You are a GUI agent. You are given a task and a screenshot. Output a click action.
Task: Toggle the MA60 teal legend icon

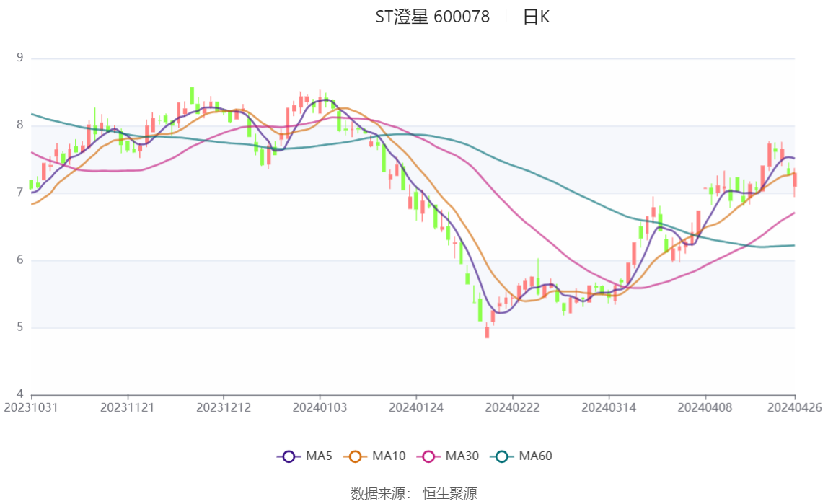(x=502, y=456)
